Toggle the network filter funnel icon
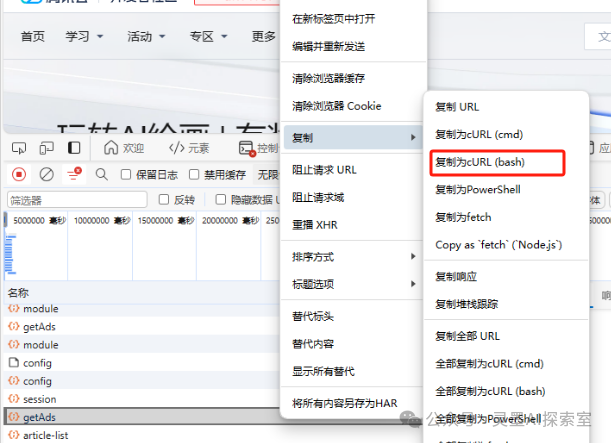This screenshot has width=611, height=443. pos(73,174)
